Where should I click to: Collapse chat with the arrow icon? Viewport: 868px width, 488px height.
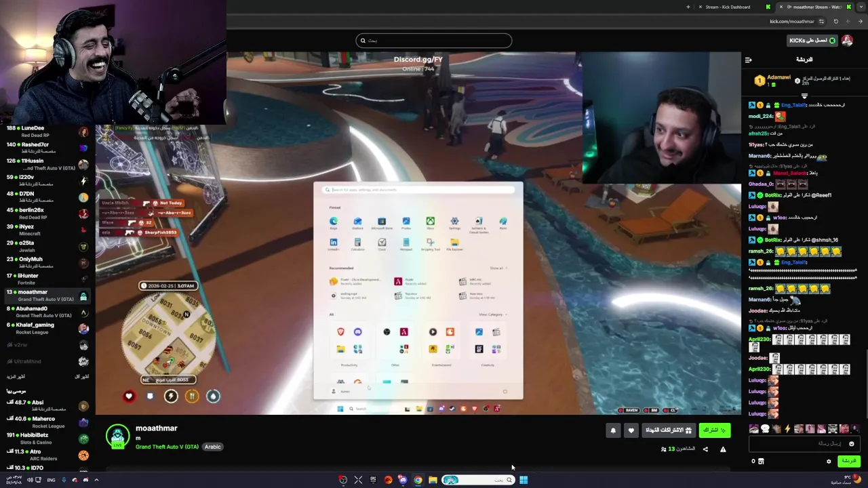[x=749, y=60]
